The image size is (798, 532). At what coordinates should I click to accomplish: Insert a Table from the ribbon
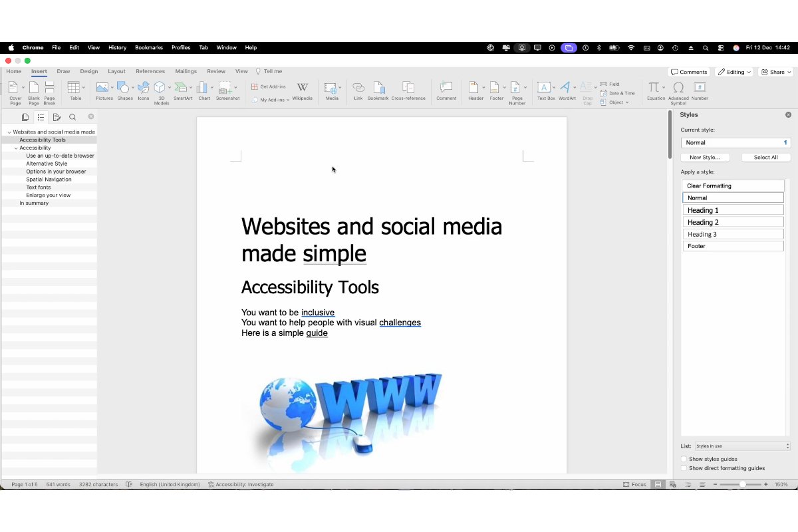[75, 90]
